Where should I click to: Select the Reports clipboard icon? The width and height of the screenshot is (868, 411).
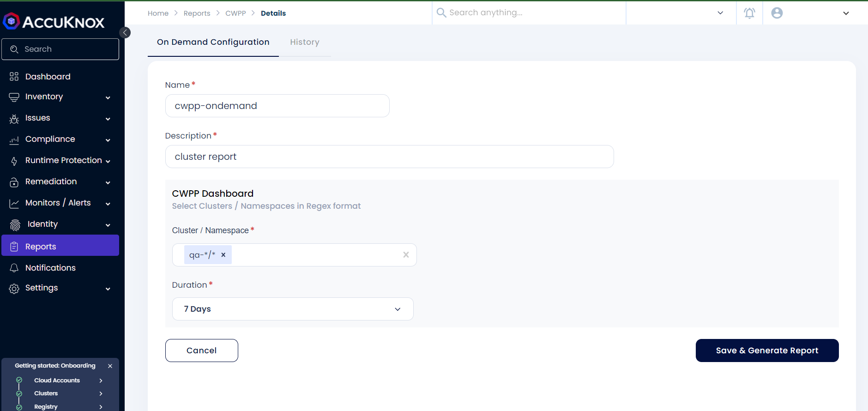pyautogui.click(x=14, y=247)
